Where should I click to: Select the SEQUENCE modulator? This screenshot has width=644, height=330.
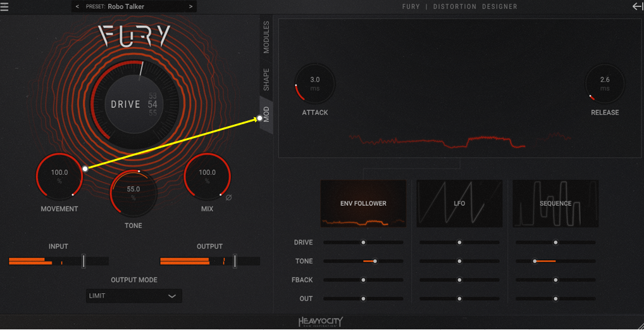click(x=555, y=203)
